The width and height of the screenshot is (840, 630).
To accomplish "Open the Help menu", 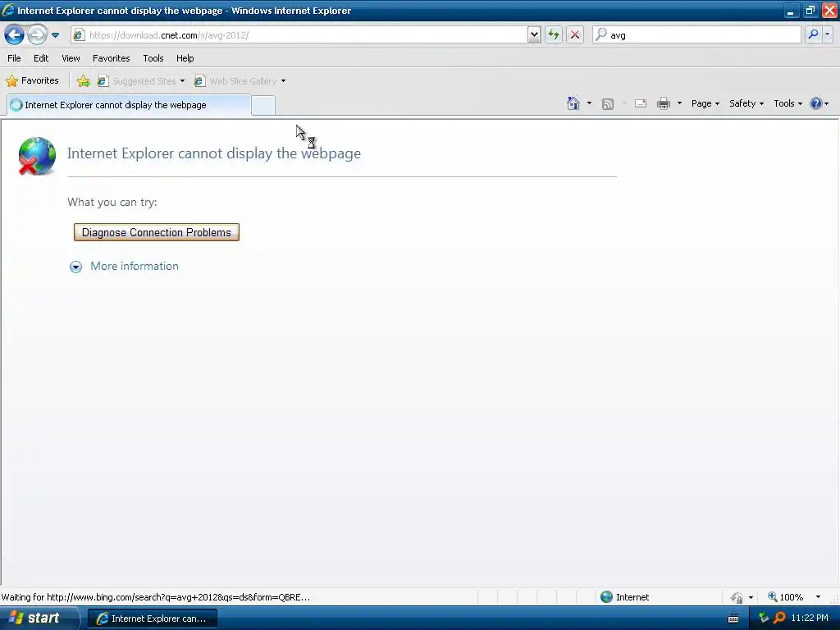I will tap(185, 58).
